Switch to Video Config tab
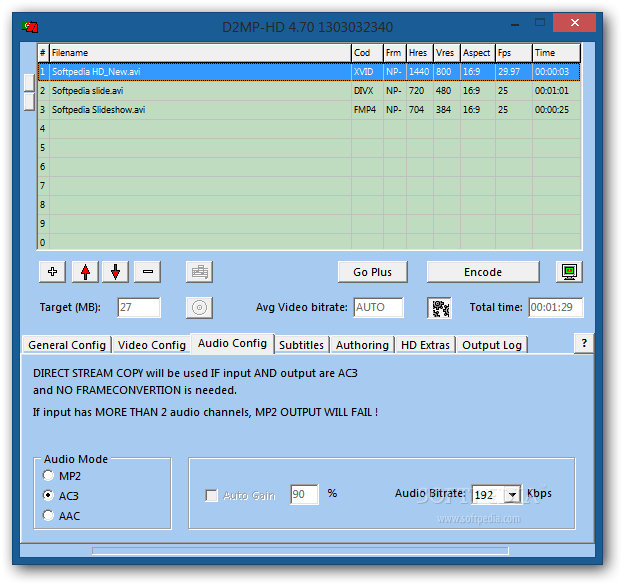623x585 pixels. (151, 345)
